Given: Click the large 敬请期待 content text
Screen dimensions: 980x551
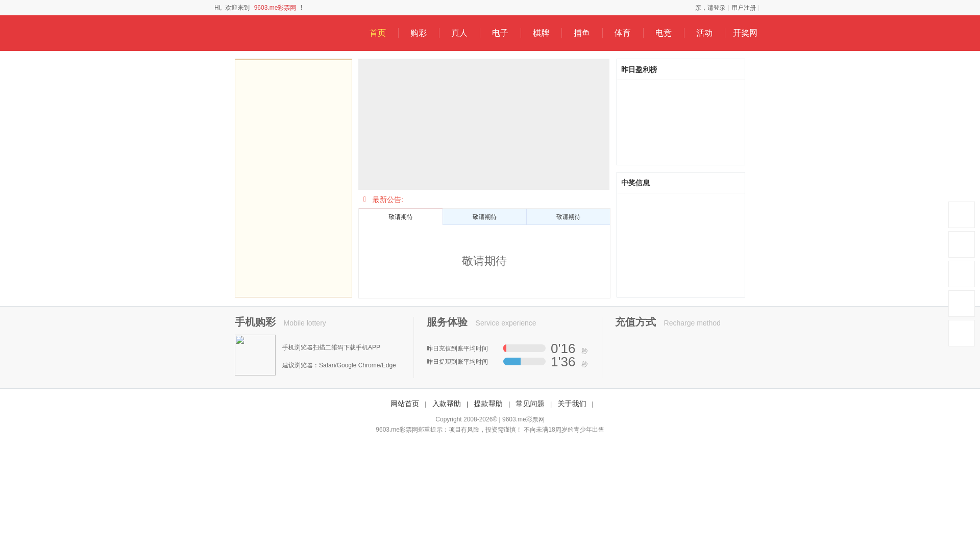Looking at the screenshot, I should point(484,261).
